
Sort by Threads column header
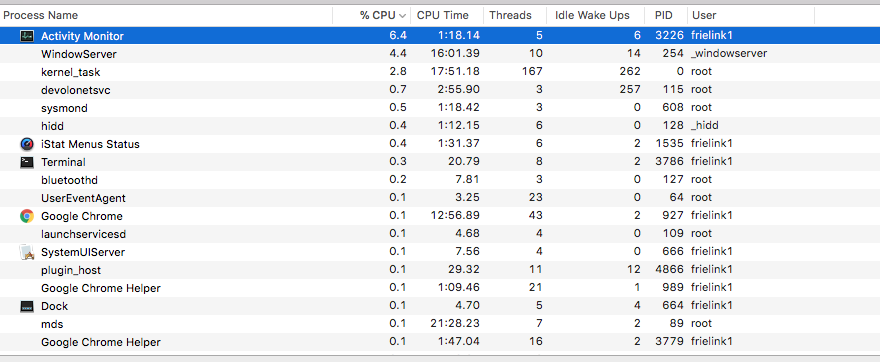pyautogui.click(x=515, y=15)
